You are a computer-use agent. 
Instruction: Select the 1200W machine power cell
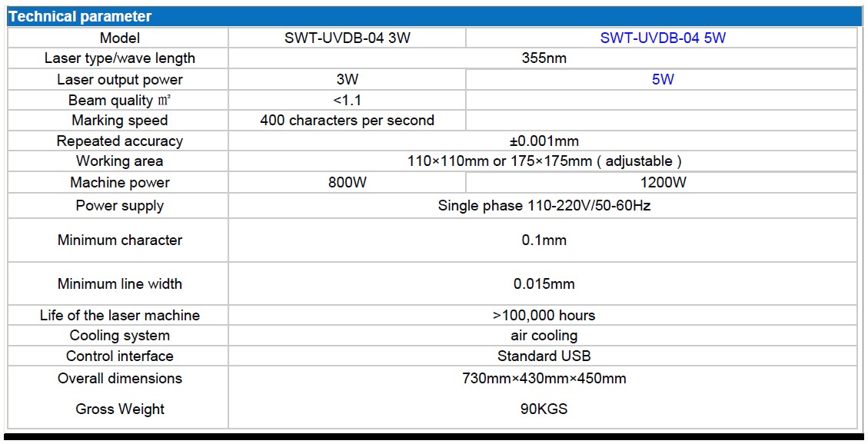662,182
